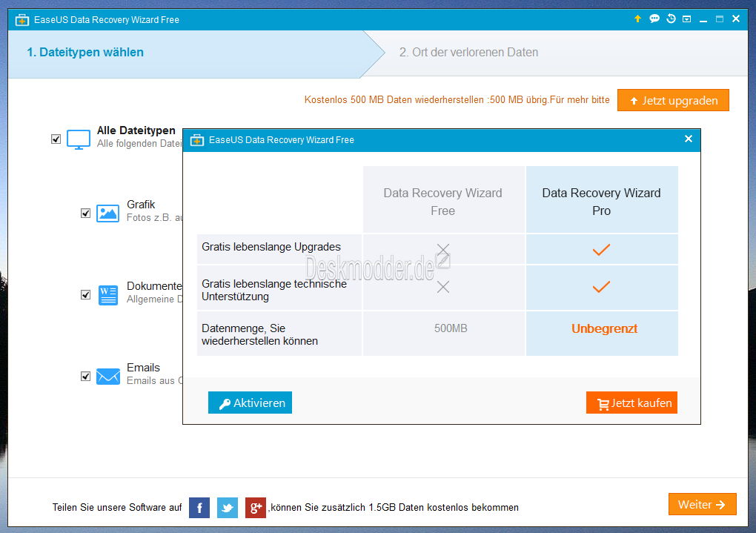The width and height of the screenshot is (756, 533).
Task: Click the 500MB value in Free column
Action: coord(451,328)
